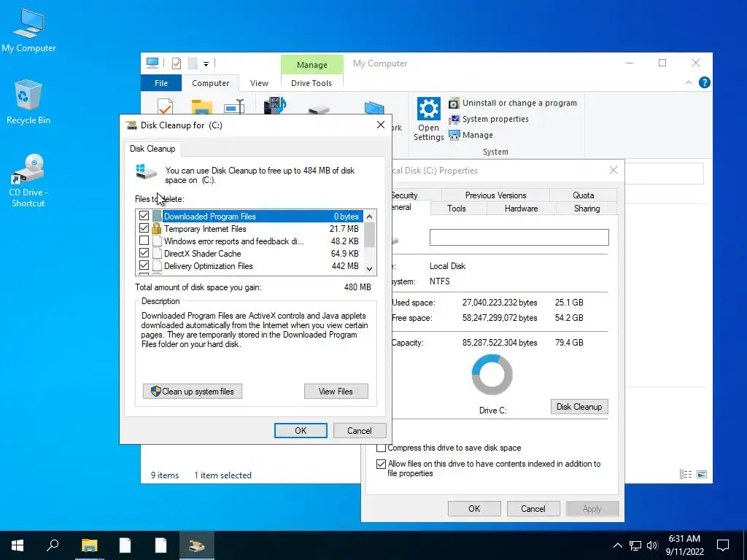Click the Open folder ribbon icon
Image resolution: width=747 pixels, height=560 pixels.
coord(201,106)
